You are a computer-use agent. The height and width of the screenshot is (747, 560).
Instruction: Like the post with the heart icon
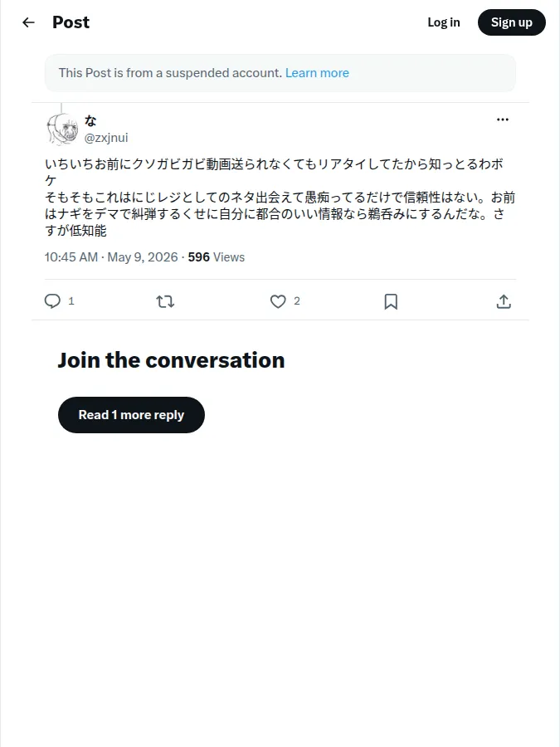[x=278, y=301]
